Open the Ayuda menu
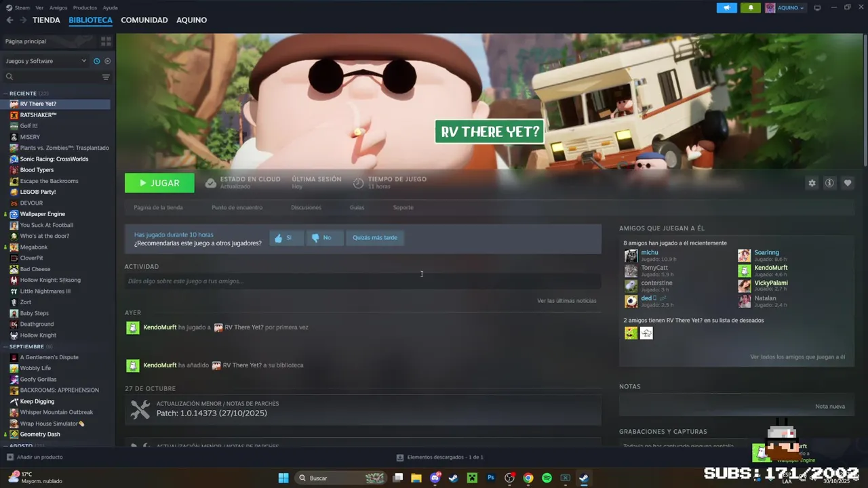This screenshot has width=868, height=488. pyautogui.click(x=110, y=7)
